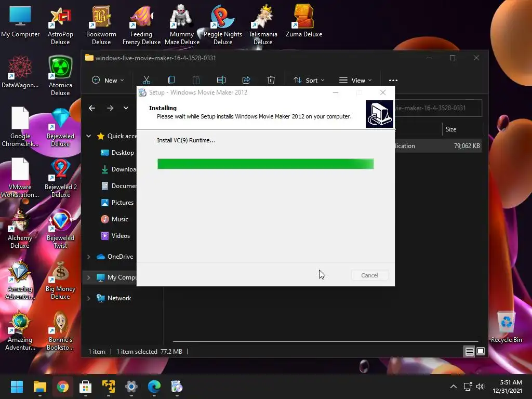Open Peggle Nights Deluxe shortcut
The image size is (532, 399).
tap(222, 25)
